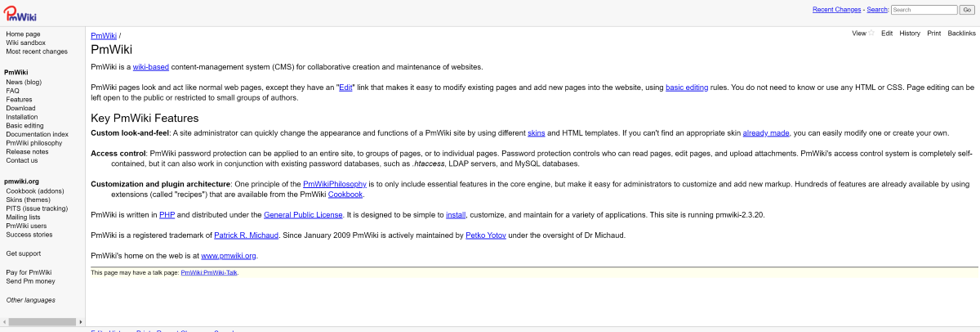Open Success stories sidebar link
The height and width of the screenshot is (332, 980).
[29, 234]
